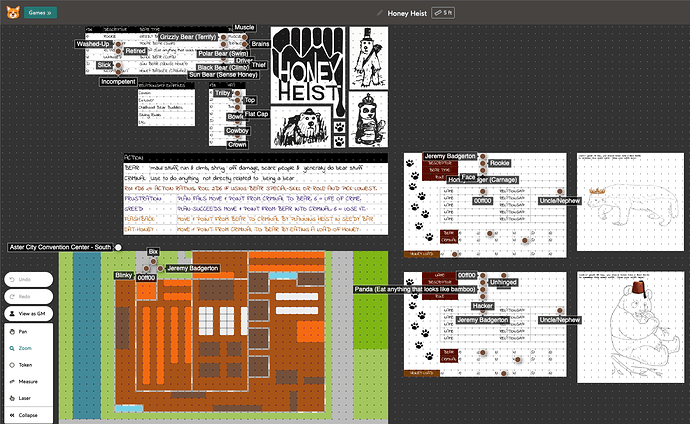
Task: Select the Black Bear (Climb) token label
Action: point(223,68)
